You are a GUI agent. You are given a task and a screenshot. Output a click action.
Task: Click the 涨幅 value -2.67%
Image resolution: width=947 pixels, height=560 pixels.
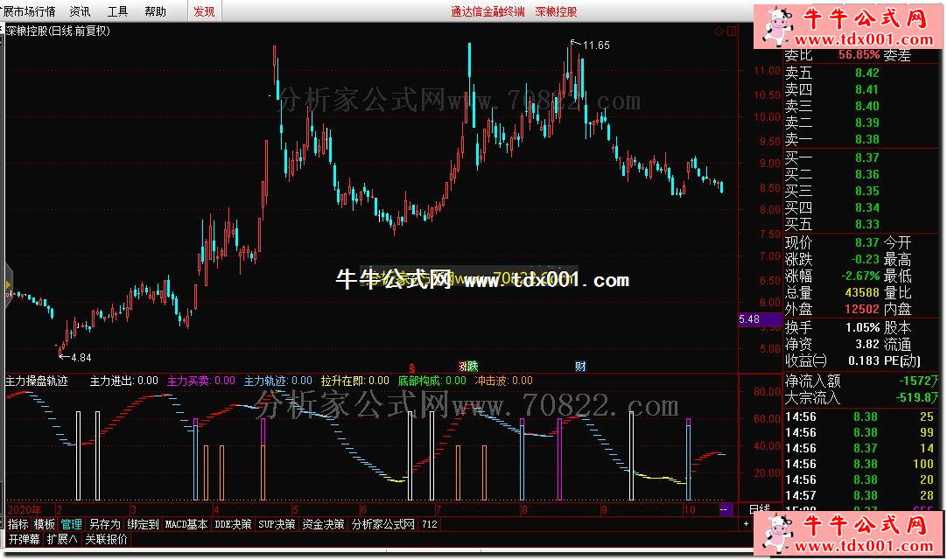[860, 276]
